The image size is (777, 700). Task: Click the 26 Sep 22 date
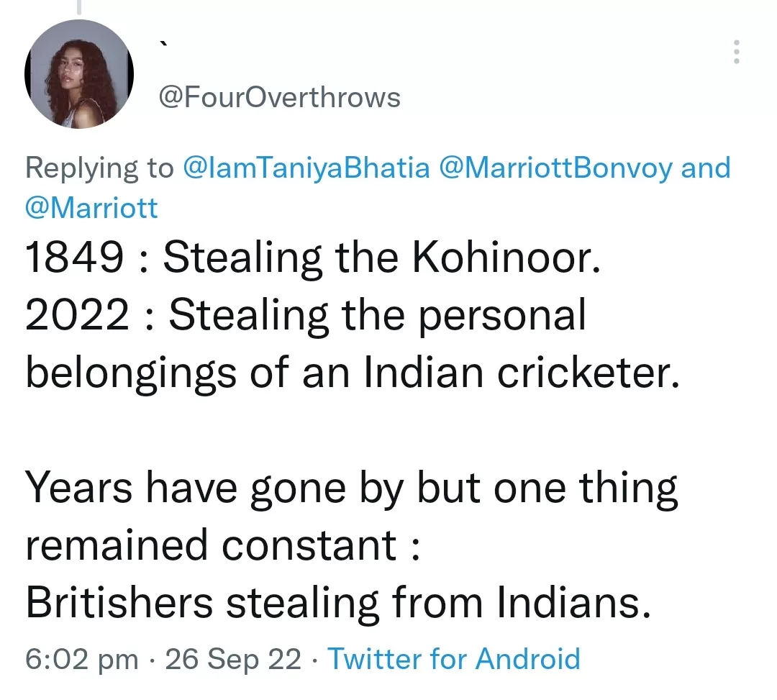(x=233, y=659)
